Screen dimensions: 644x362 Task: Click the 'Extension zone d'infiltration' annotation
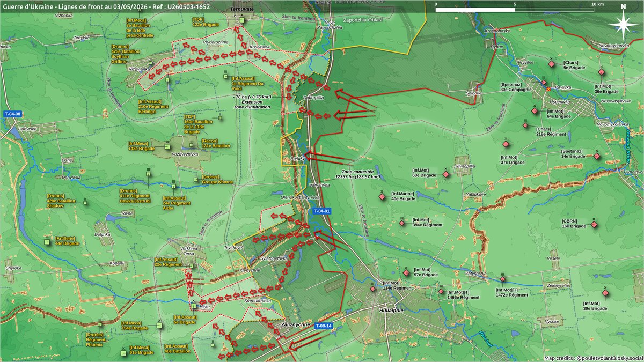click(x=252, y=104)
